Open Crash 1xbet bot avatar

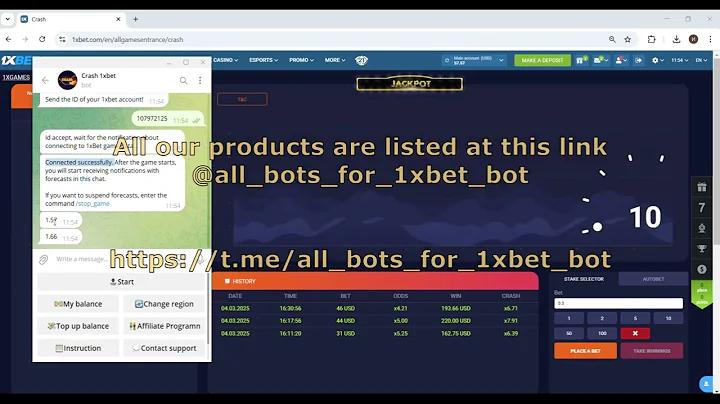tap(68, 80)
